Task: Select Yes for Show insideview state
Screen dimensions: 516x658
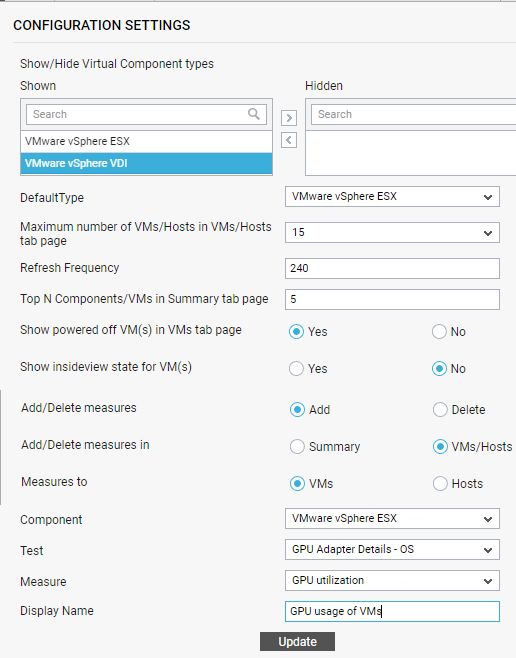Action: tap(296, 368)
